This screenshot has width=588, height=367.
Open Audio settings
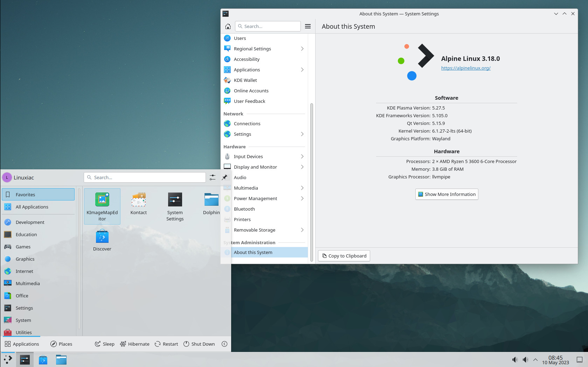pyautogui.click(x=264, y=177)
